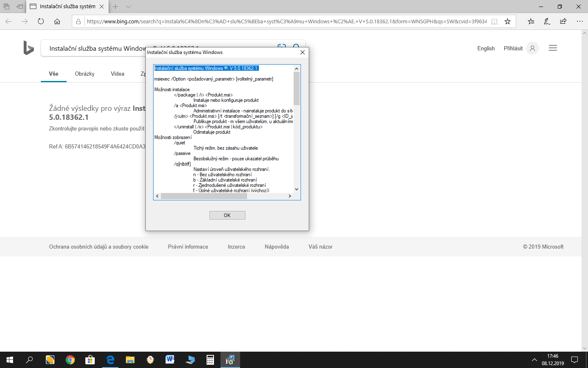Screen dimensions: 588x368
Task: Open the Váš názor feedback link
Action: point(321,247)
